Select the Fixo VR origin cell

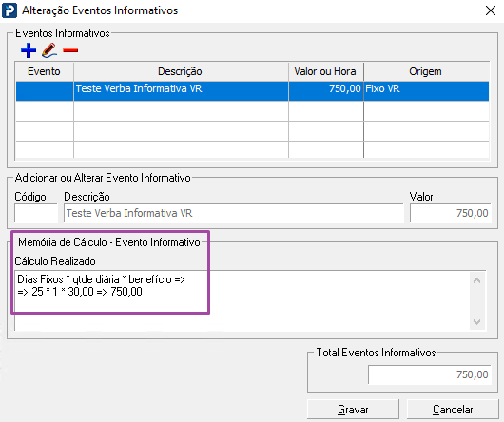426,91
